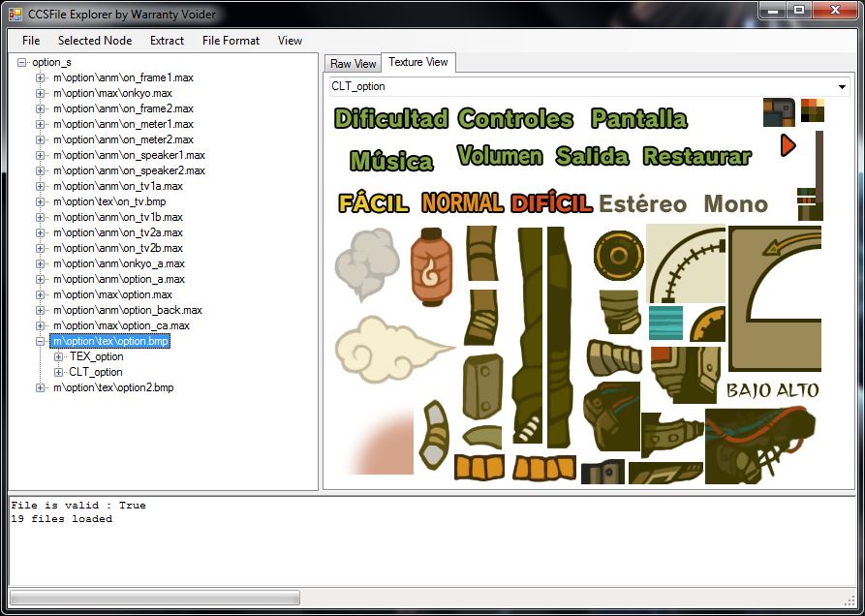The height and width of the screenshot is (616, 865).
Task: Select the TEX_option tree item
Action: [97, 356]
